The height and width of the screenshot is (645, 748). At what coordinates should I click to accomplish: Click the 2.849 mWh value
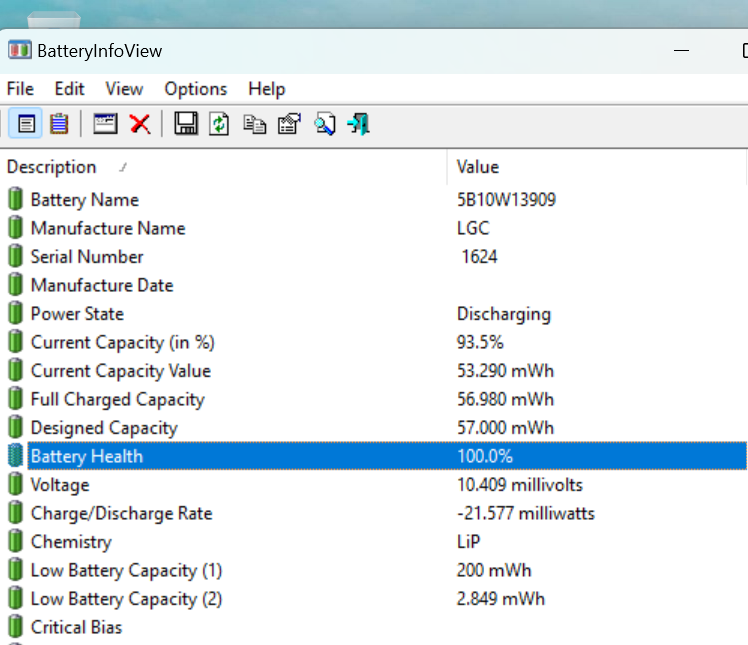(x=500, y=599)
